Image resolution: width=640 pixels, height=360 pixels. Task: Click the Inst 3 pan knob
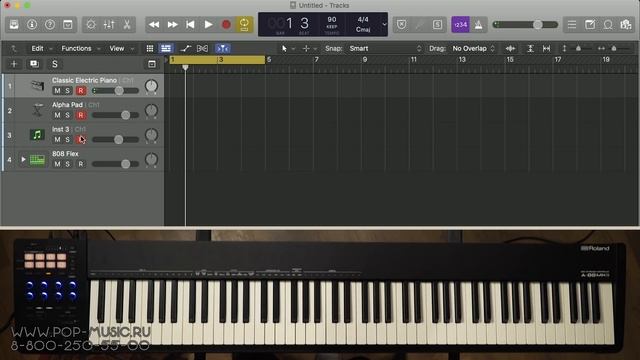tap(151, 135)
